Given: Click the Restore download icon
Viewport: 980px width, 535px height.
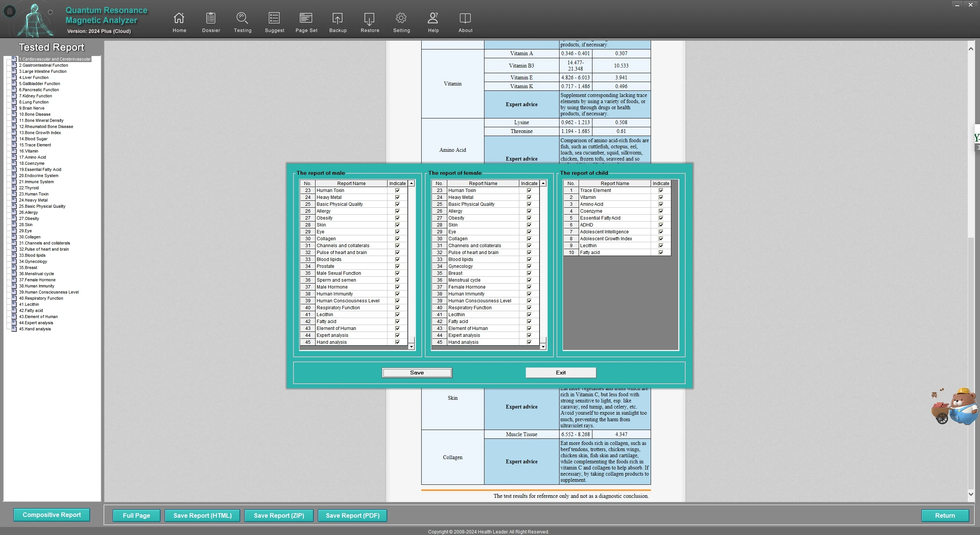Looking at the screenshot, I should tap(370, 18).
